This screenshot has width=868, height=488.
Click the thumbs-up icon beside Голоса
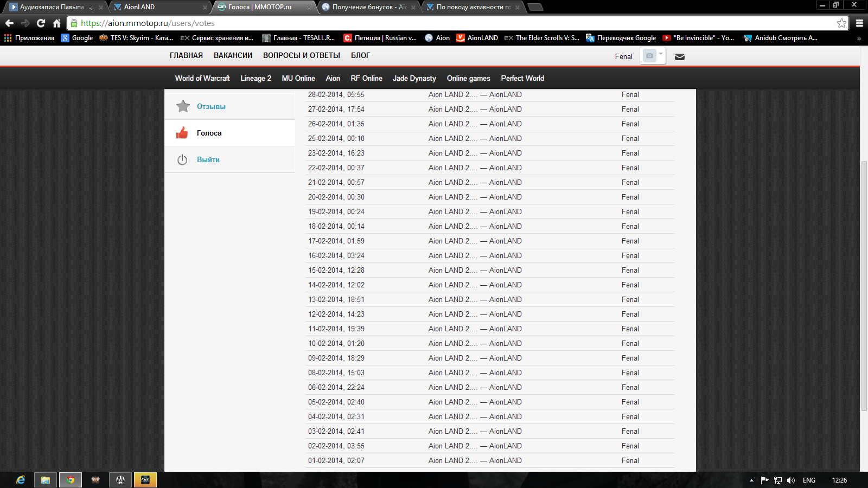pyautogui.click(x=182, y=133)
